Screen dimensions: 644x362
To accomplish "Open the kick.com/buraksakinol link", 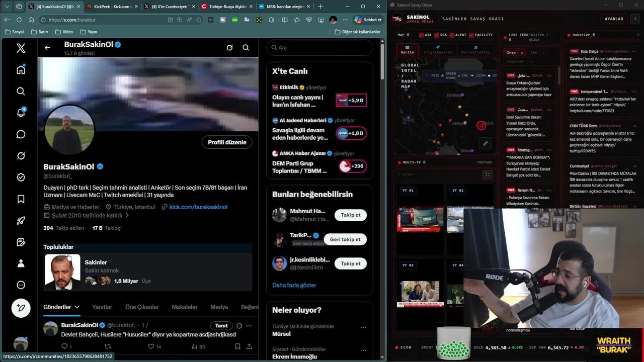I will click(198, 207).
